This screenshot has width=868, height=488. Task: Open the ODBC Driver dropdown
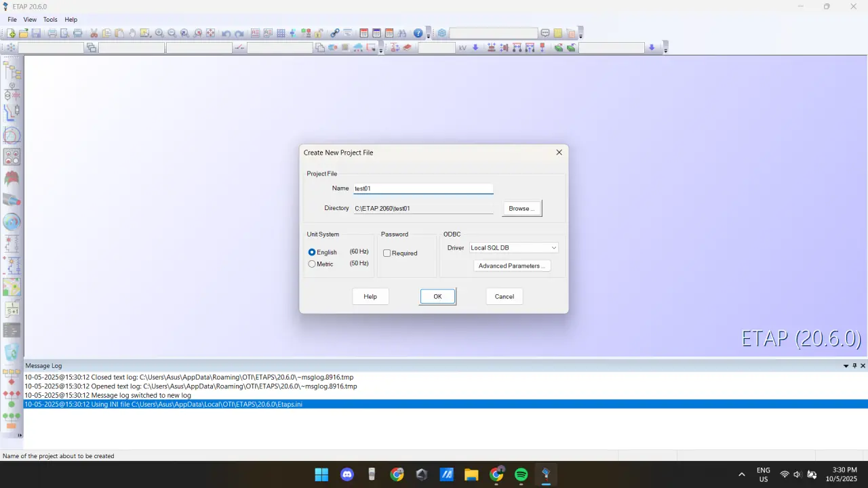[513, 247]
